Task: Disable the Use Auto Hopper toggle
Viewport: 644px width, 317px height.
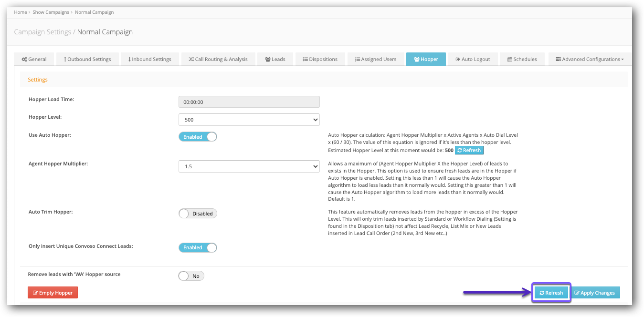Action: [198, 137]
